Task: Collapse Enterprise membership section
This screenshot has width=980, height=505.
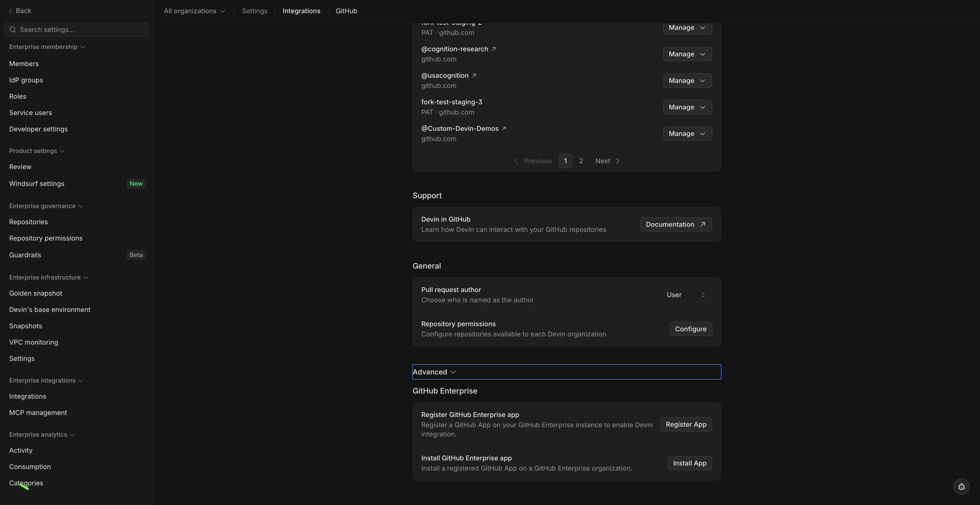Action: [x=47, y=47]
